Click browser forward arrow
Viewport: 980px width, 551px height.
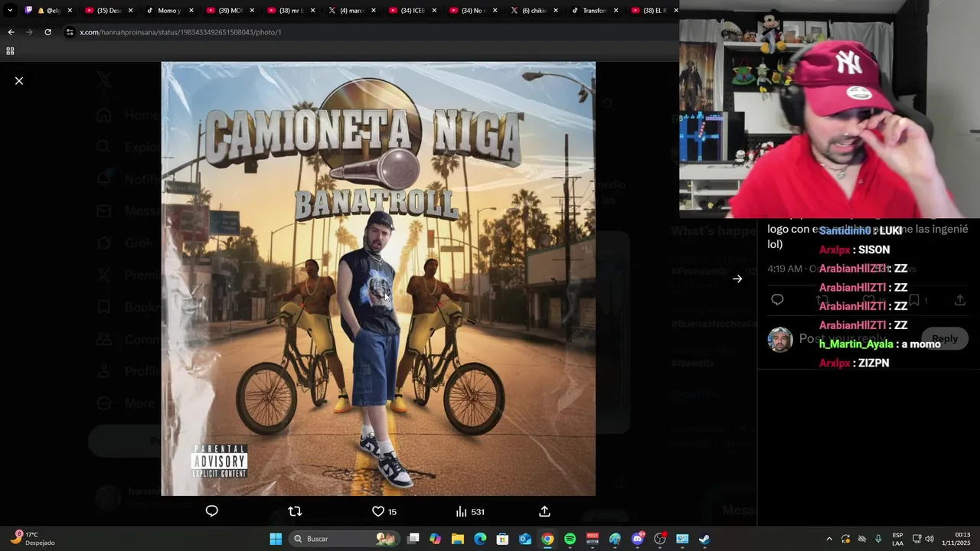(29, 32)
